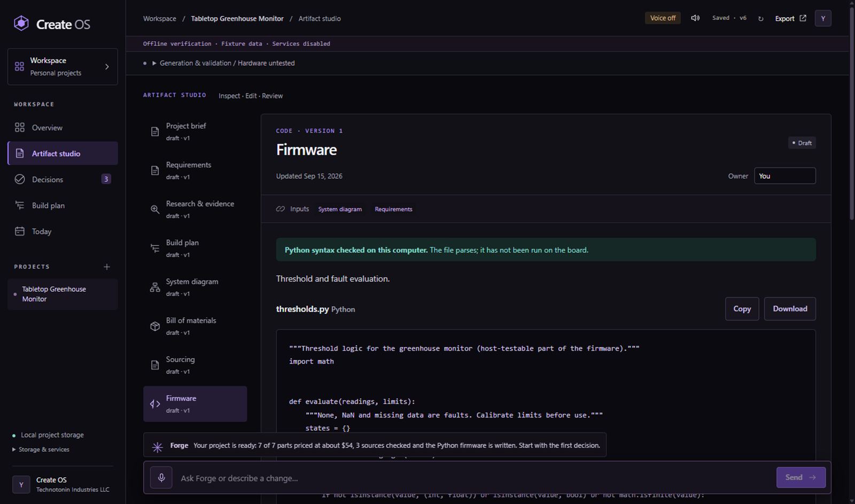This screenshot has width=855, height=504.
Task: Toggle the Voice off button
Action: (663, 18)
